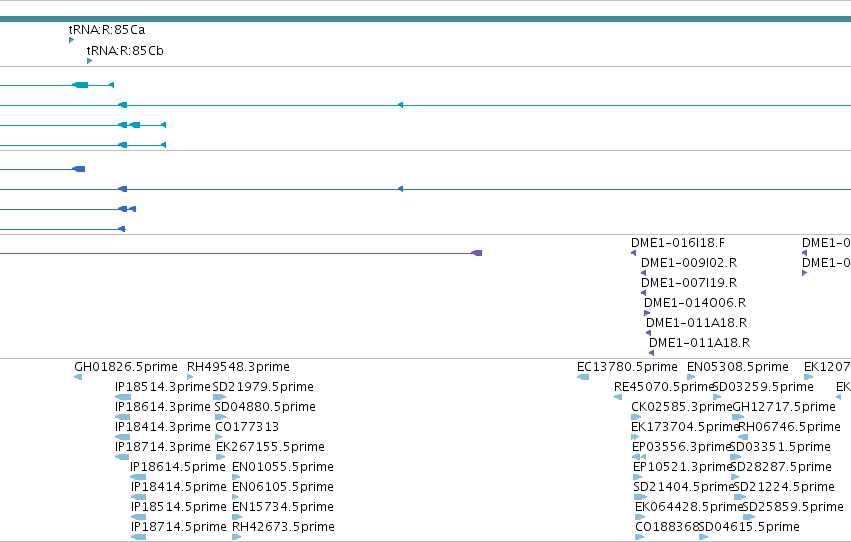Select the SD21404.5prime EST arrow glyph
Viewport: 851px width, 542px height.
[640, 497]
